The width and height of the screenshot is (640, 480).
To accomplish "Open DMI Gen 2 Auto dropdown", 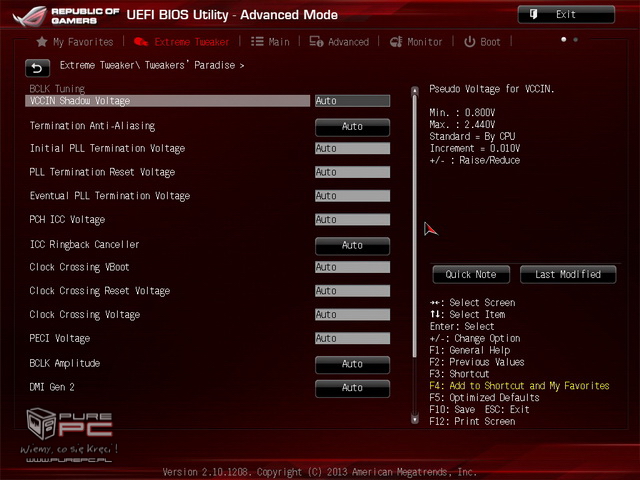I will pos(352,388).
